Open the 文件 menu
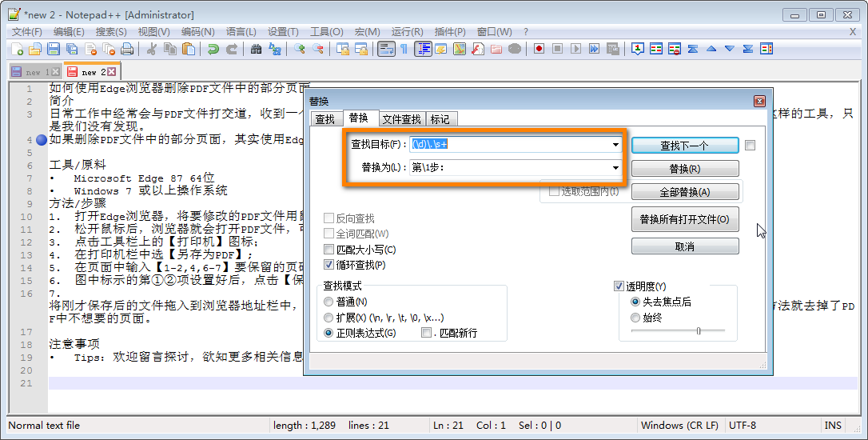The image size is (868, 440). 26,31
